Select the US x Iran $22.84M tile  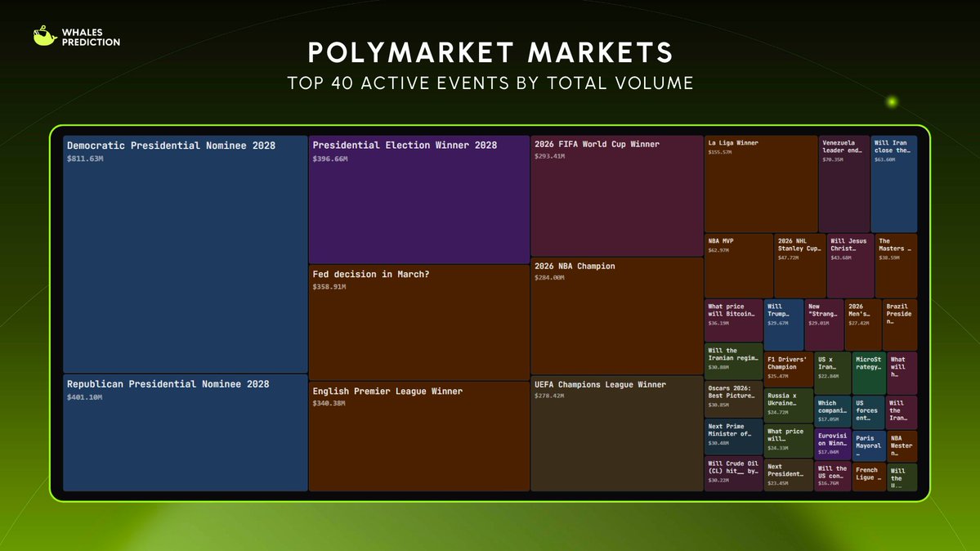pos(833,373)
